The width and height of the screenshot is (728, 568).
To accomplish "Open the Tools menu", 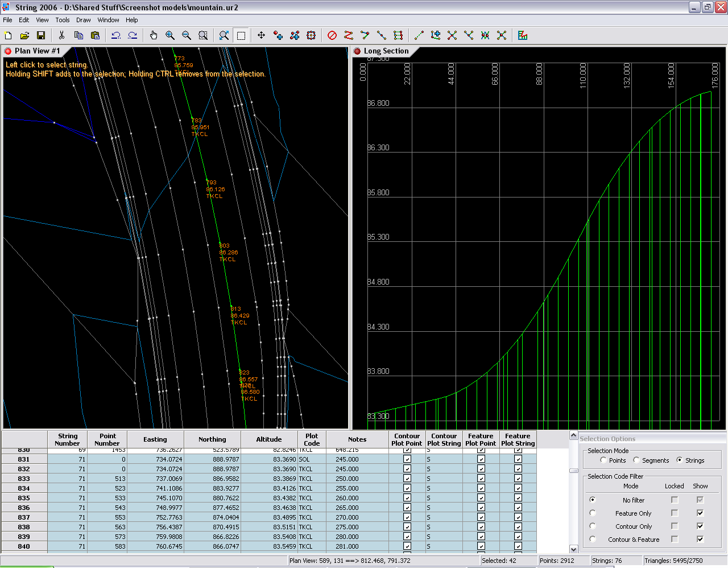I will coord(63,20).
